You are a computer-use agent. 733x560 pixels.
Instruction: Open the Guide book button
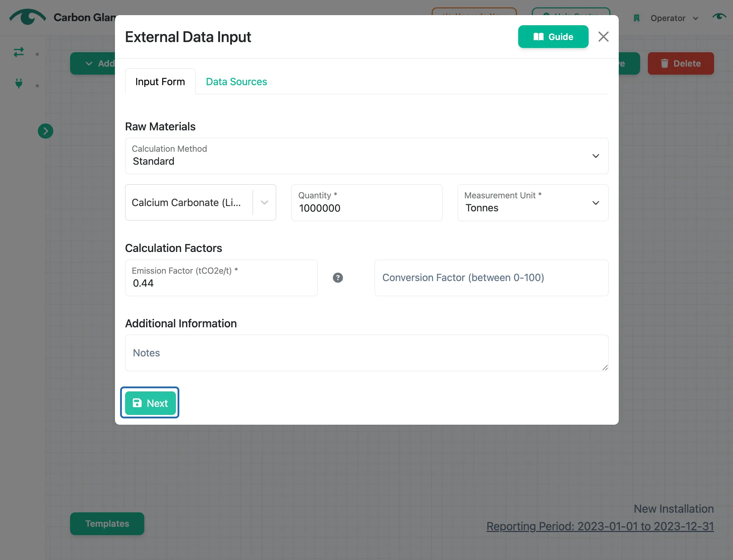click(x=553, y=37)
